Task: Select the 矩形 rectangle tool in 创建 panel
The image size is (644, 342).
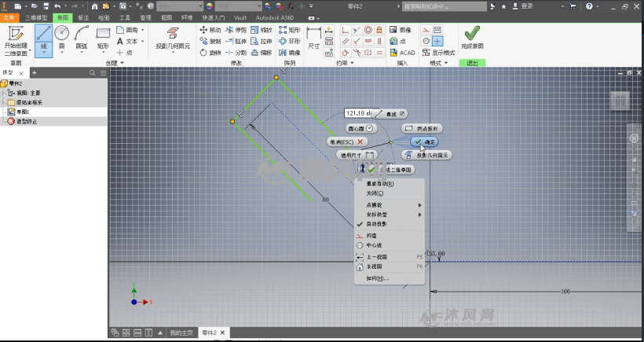Action: pos(103,33)
